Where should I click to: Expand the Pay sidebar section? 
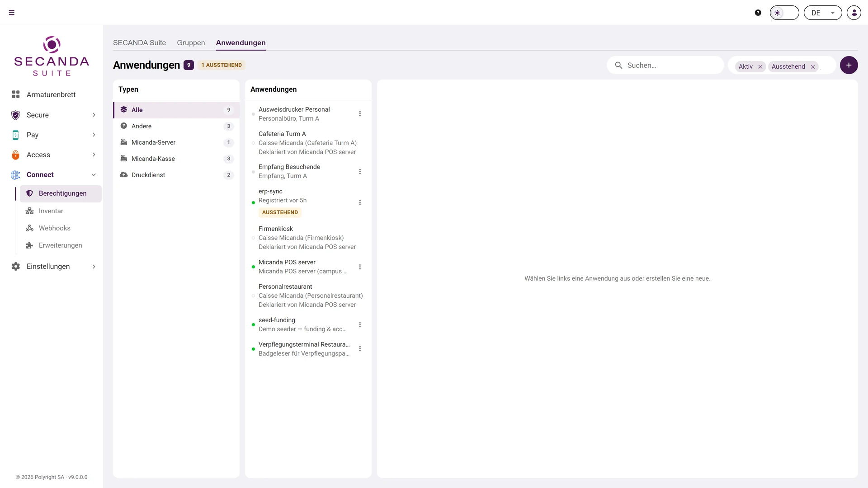52,135
